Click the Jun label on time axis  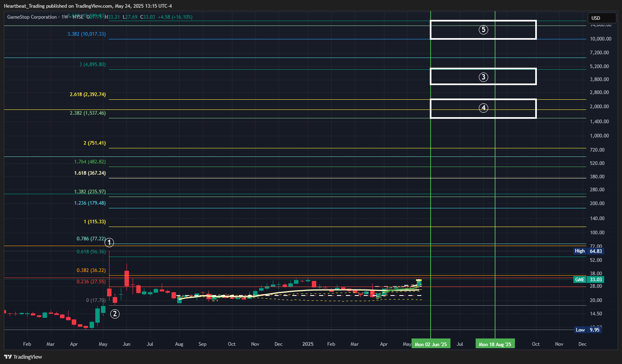pos(127,344)
